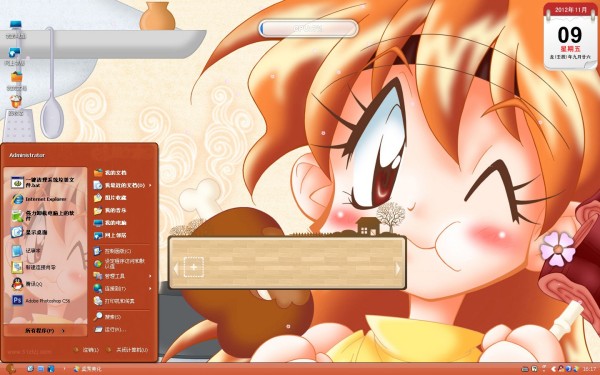Click the CPU usage progress bar gadget
Viewport: 600px width, 375px height.
(x=308, y=29)
